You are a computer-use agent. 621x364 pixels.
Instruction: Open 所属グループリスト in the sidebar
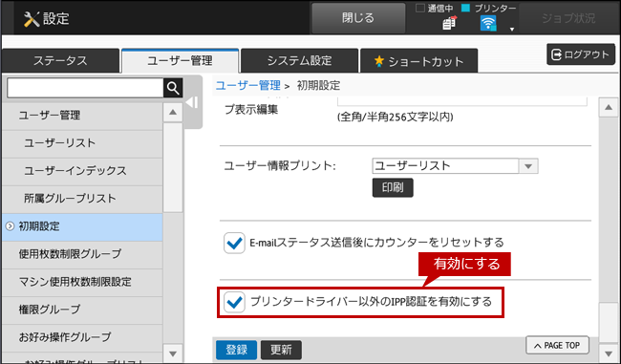[x=82, y=199]
